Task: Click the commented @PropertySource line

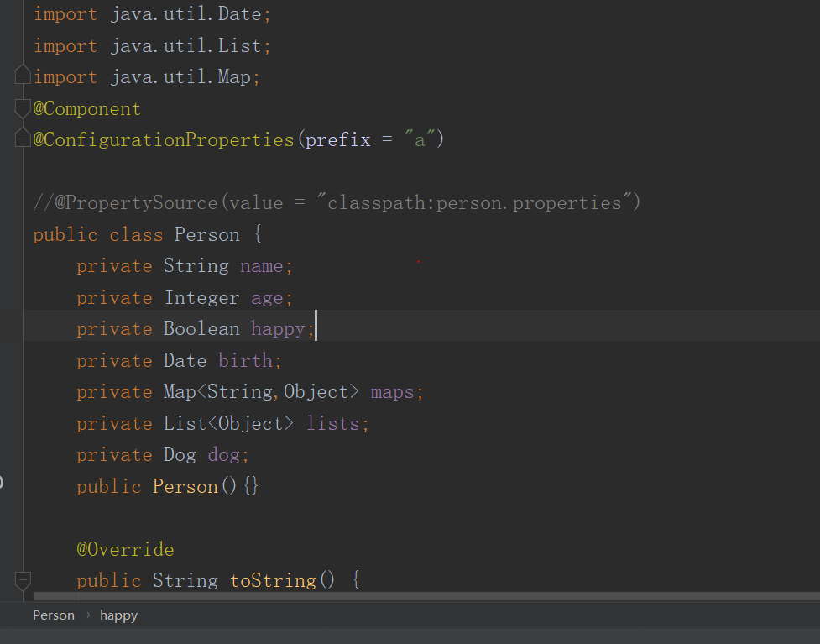Action: point(337,202)
